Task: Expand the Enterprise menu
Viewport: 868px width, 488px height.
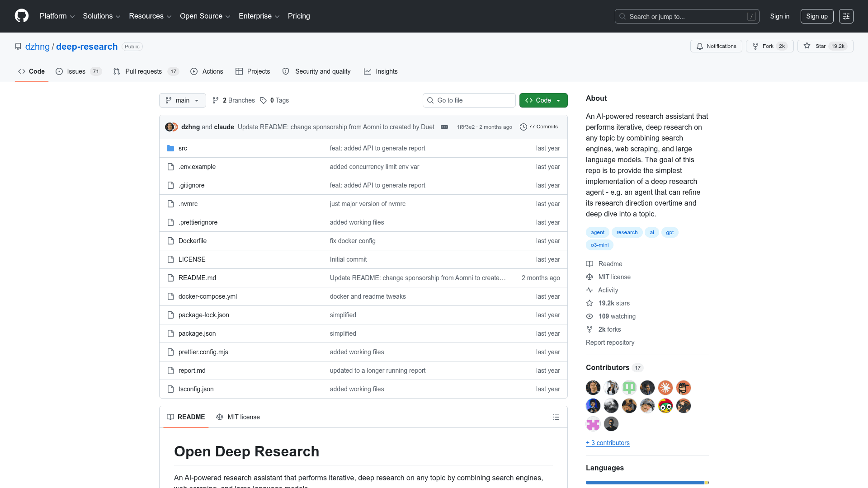Action: pyautogui.click(x=259, y=16)
